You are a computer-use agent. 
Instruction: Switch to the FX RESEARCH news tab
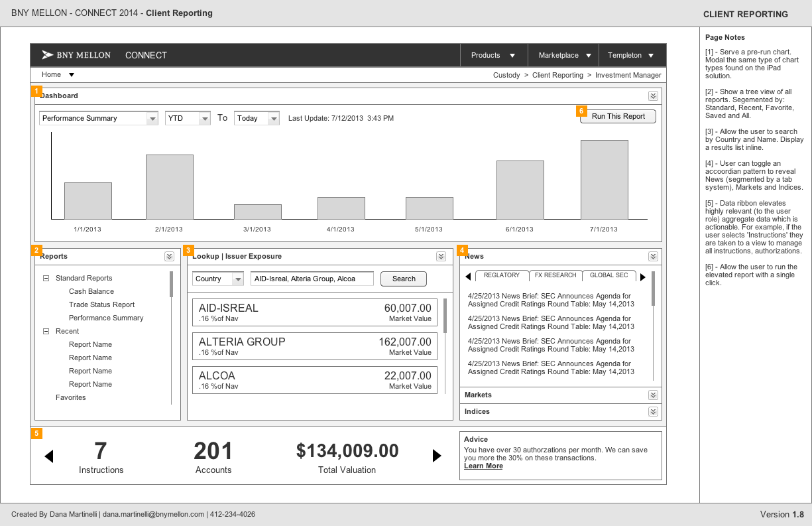[555, 275]
